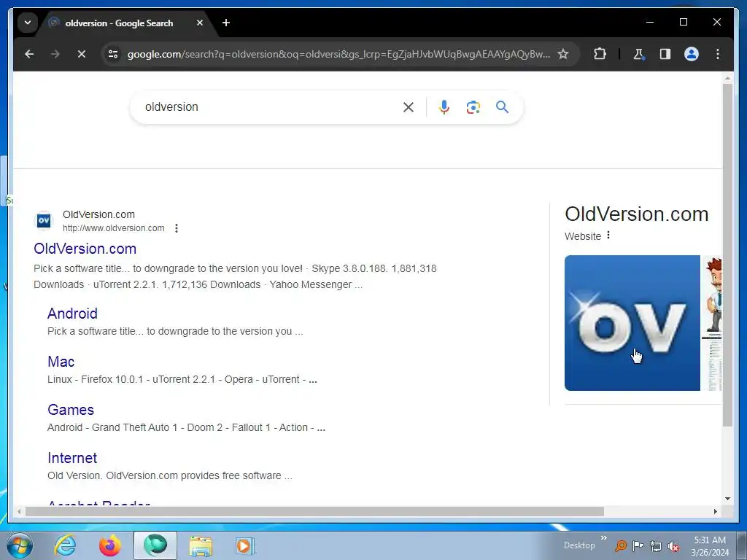This screenshot has height=560, width=747.
Task: Click the horizontal scrollbar thumb
Action: [x=314, y=511]
